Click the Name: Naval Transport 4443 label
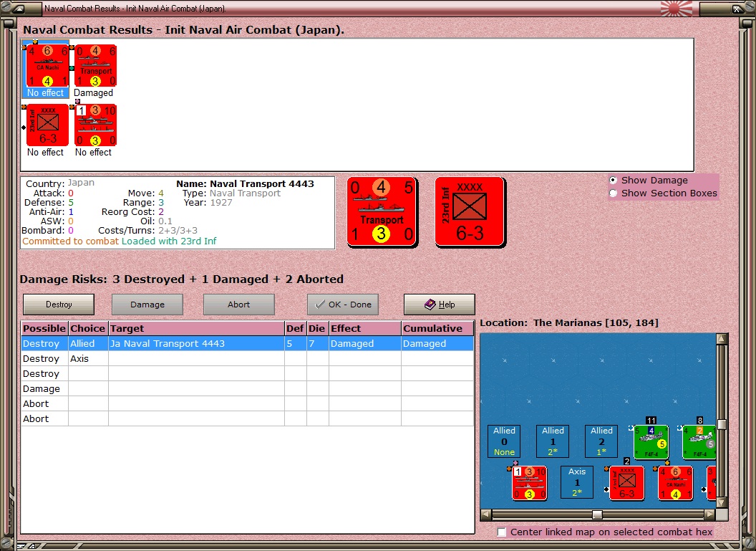The width and height of the screenshot is (756, 551). click(245, 183)
